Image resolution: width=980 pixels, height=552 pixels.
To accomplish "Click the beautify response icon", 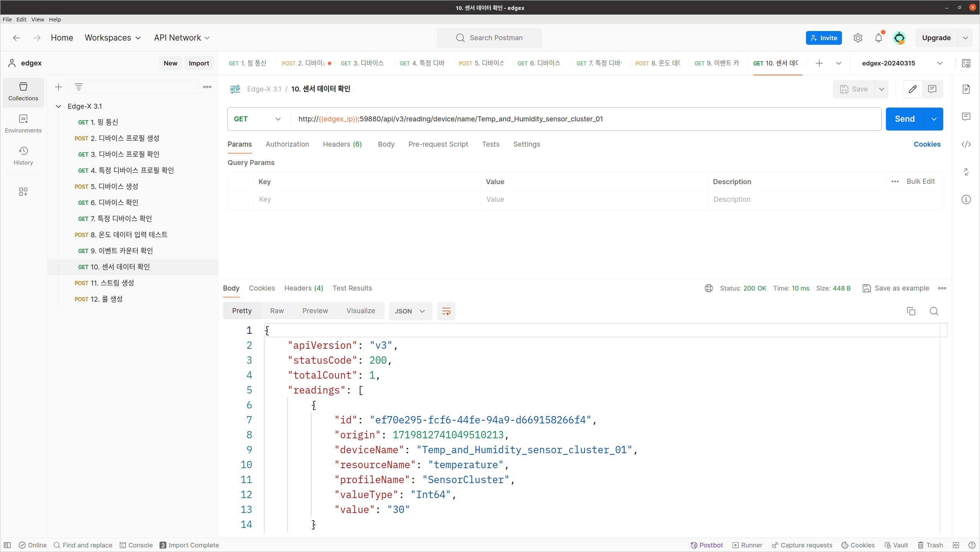I will 446,311.
